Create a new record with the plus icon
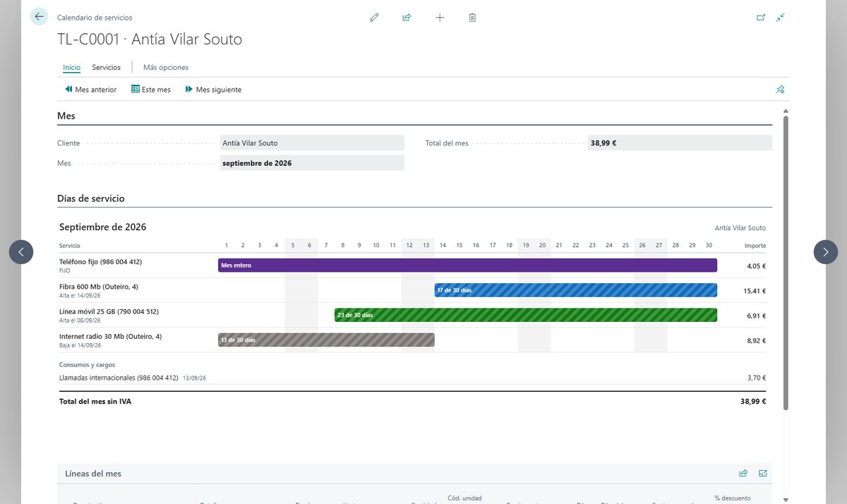 (440, 18)
